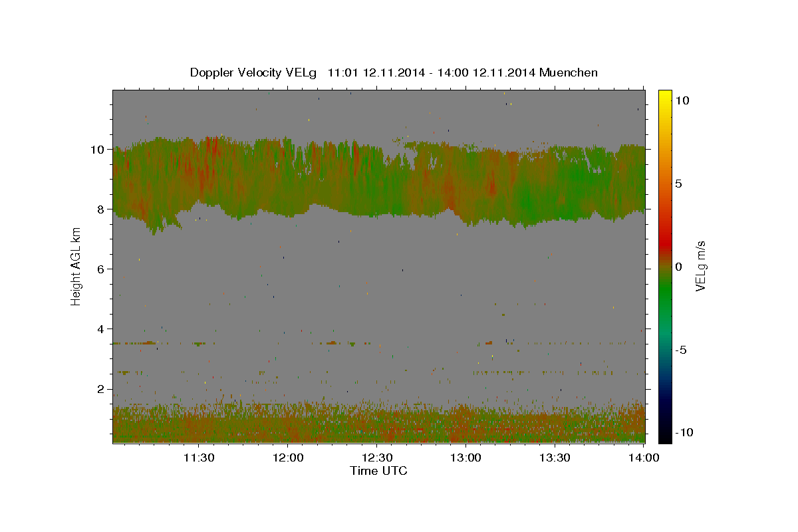Click the 14:00 time tick label
Screen dimensions: 798x532
(644, 458)
